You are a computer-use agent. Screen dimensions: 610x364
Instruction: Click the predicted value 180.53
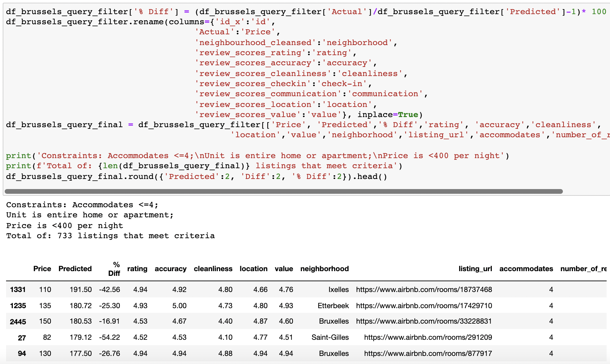point(81,321)
